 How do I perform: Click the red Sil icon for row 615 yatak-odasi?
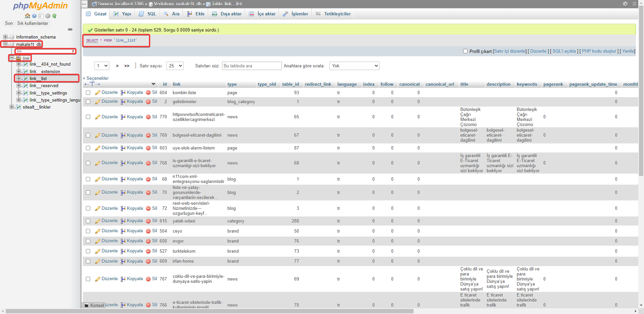coord(148,221)
